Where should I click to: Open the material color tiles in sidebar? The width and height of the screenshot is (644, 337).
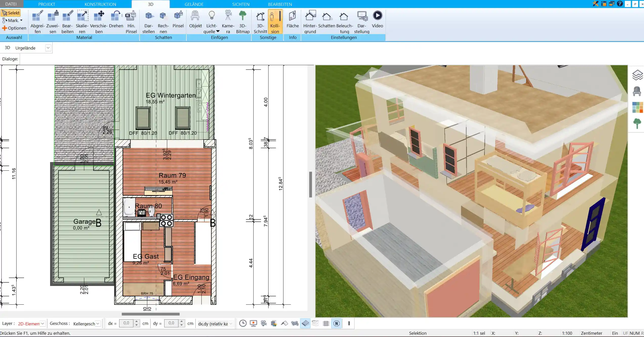637,107
